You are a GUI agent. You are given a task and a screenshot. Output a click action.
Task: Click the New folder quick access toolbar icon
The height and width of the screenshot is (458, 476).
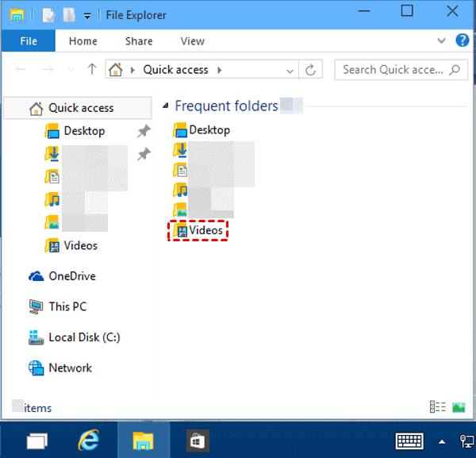[x=69, y=15]
